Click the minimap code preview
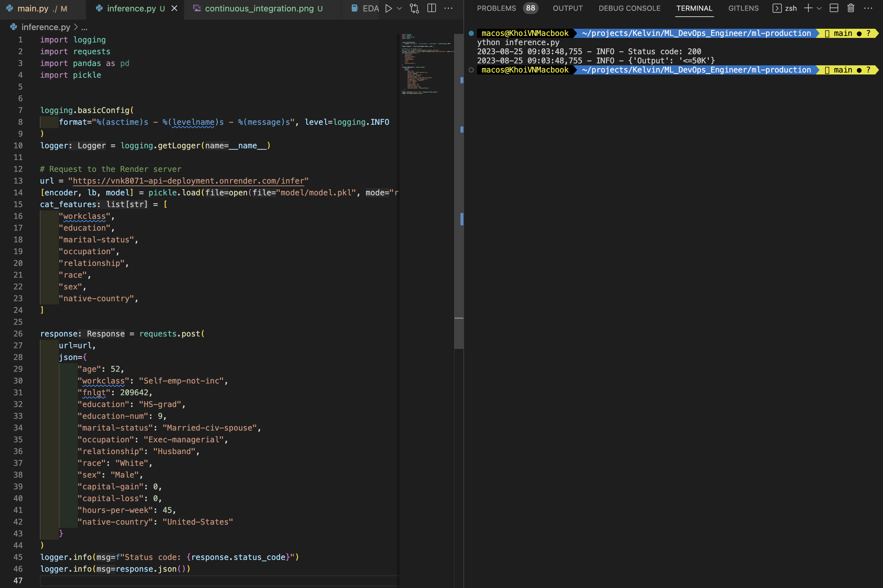Viewport: 883px width, 588px height. pyautogui.click(x=426, y=64)
